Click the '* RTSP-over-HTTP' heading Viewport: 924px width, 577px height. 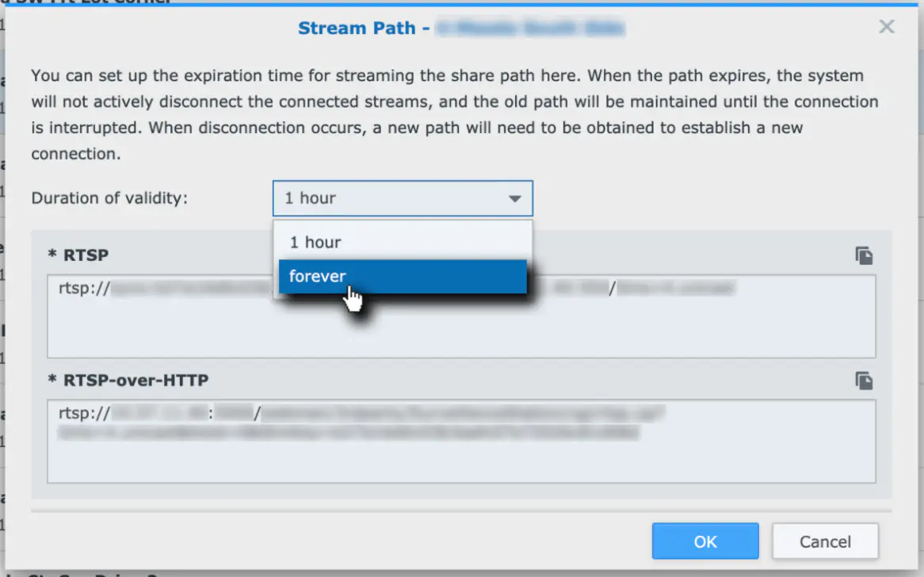128,380
